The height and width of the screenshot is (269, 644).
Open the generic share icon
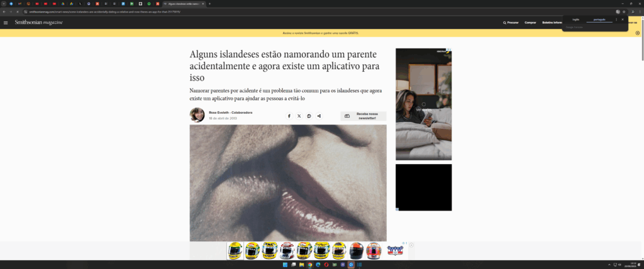(x=319, y=116)
